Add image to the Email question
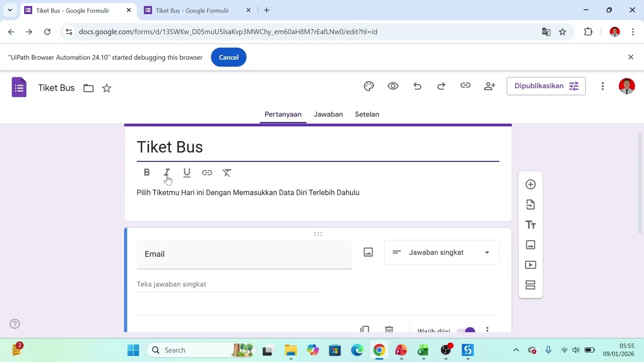This screenshot has height=362, width=644. point(368,252)
